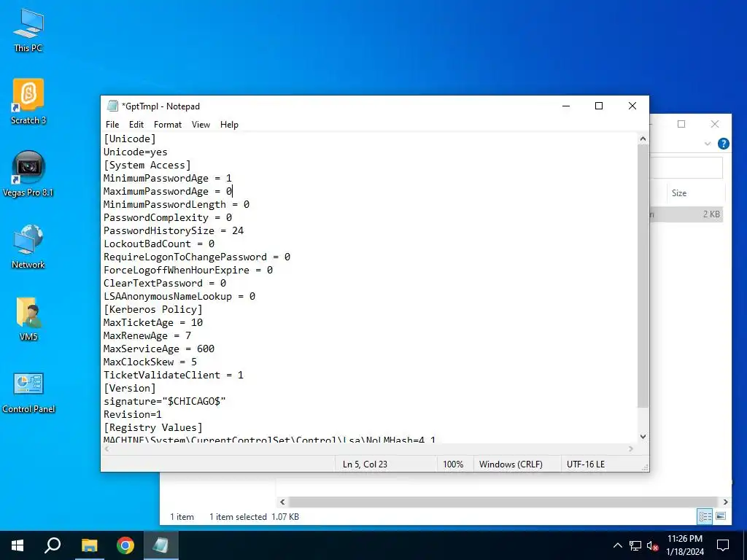Screen dimensions: 747x560
Task: Open the Help menu in Notepad
Action: 229,124
